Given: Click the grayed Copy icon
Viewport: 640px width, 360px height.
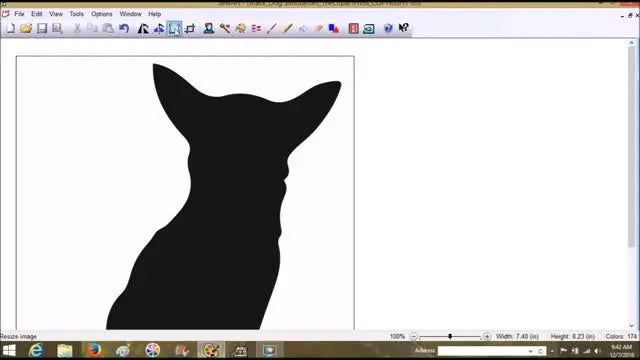Looking at the screenshot, I should [93, 28].
